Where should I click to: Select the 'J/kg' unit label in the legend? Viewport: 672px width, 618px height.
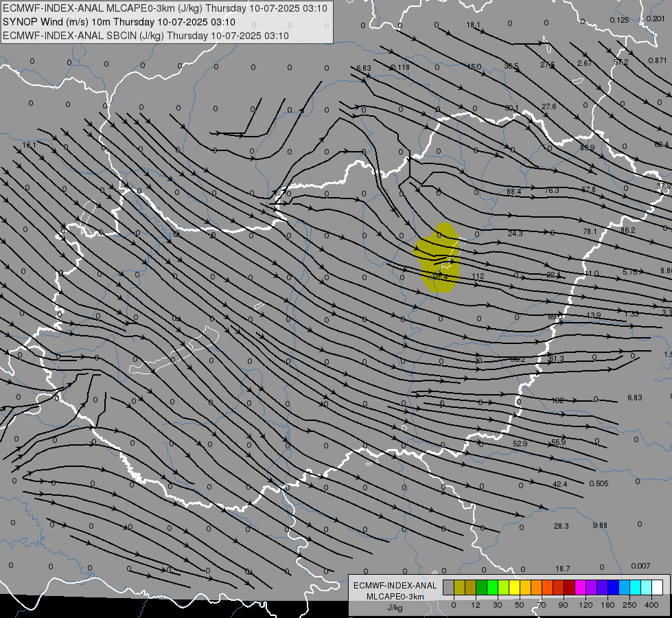(395, 608)
